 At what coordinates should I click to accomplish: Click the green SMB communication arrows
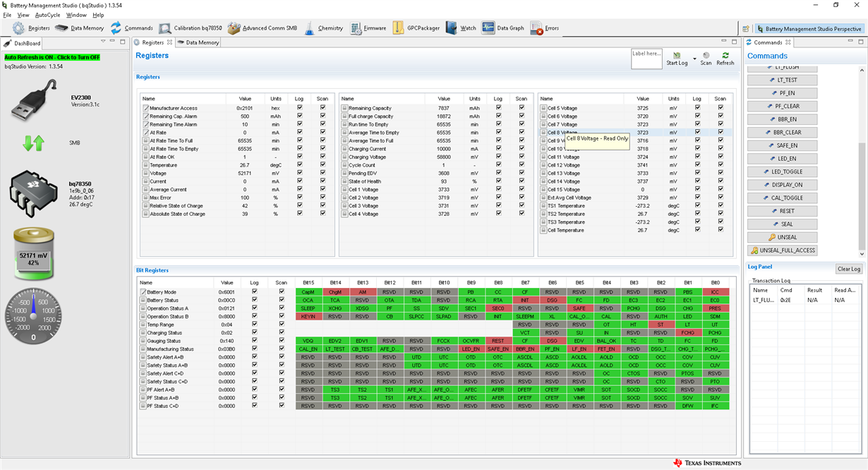[33, 143]
